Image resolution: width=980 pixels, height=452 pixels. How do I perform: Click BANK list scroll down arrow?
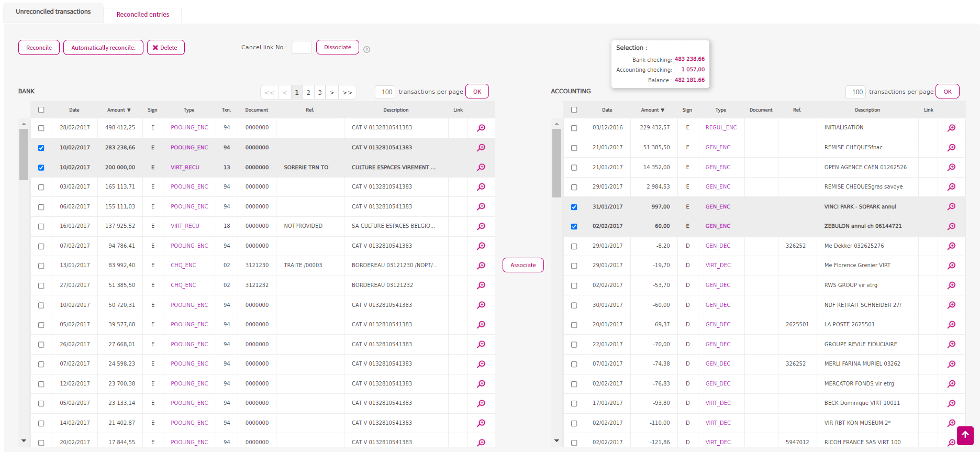24,441
